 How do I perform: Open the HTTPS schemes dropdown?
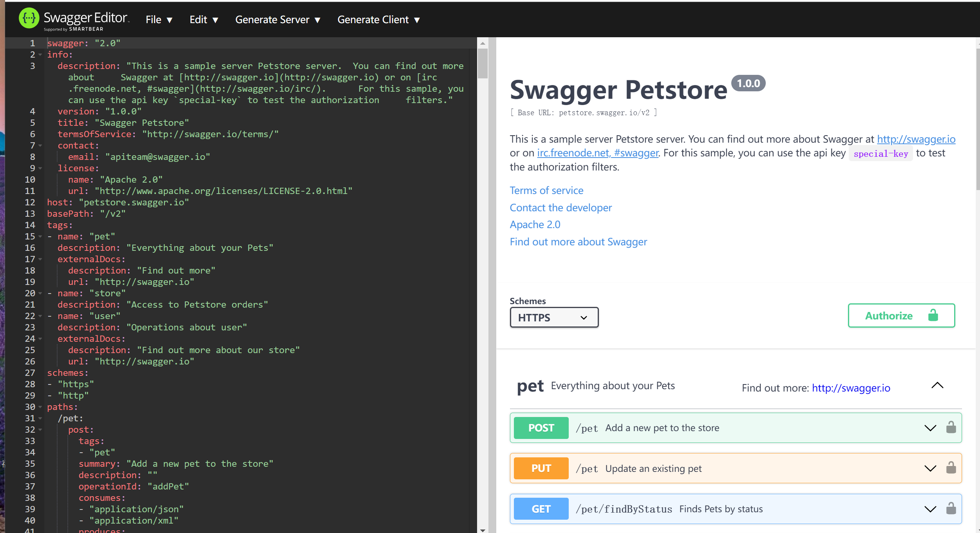point(553,317)
